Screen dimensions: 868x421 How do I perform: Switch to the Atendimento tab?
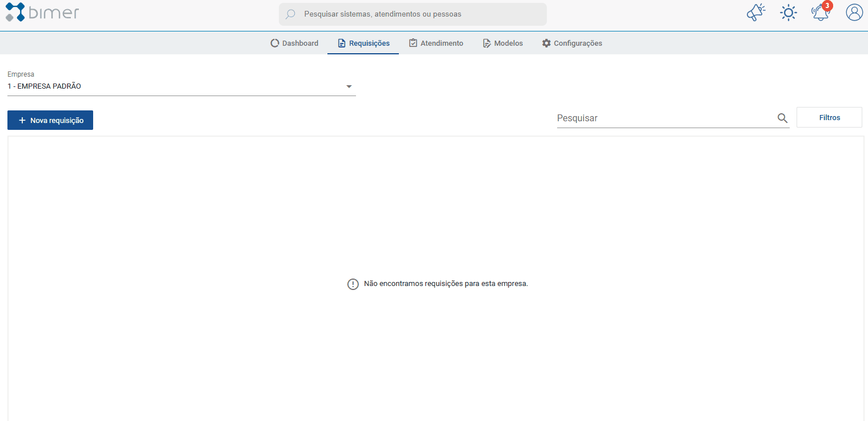(436, 43)
